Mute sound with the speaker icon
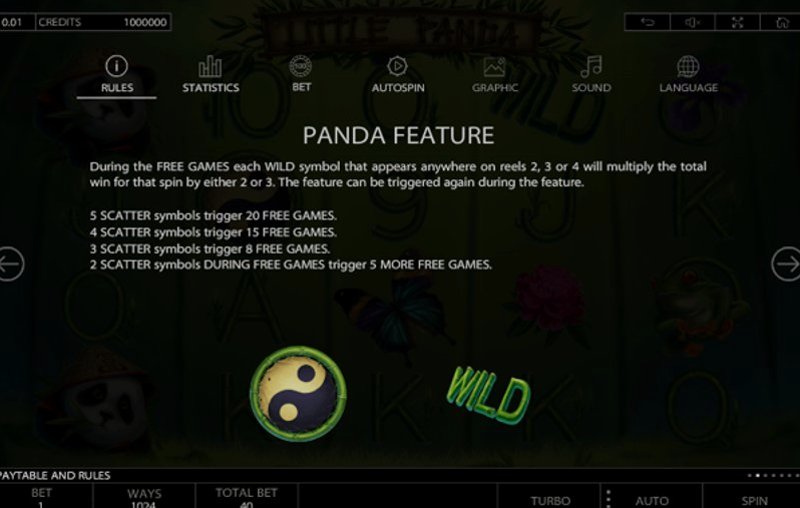Image resolution: width=800 pixels, height=508 pixels. (692, 22)
